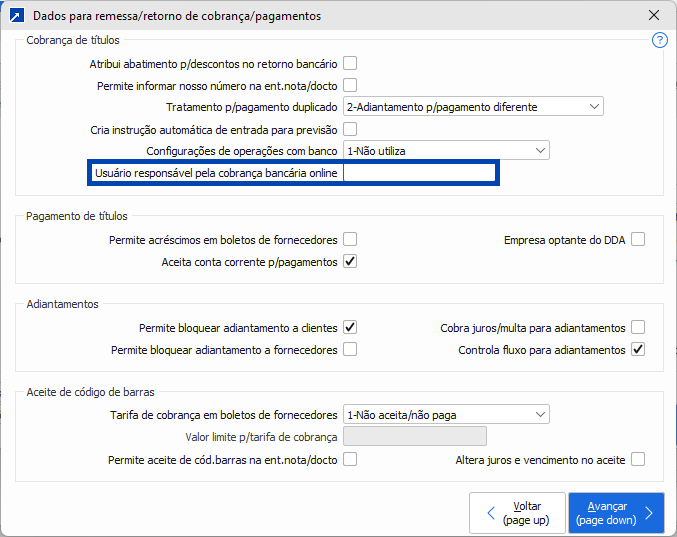This screenshot has width=677, height=537.
Task: Uncheck 'Aceita conta corrente p/pagamentos'
Action: click(350, 262)
